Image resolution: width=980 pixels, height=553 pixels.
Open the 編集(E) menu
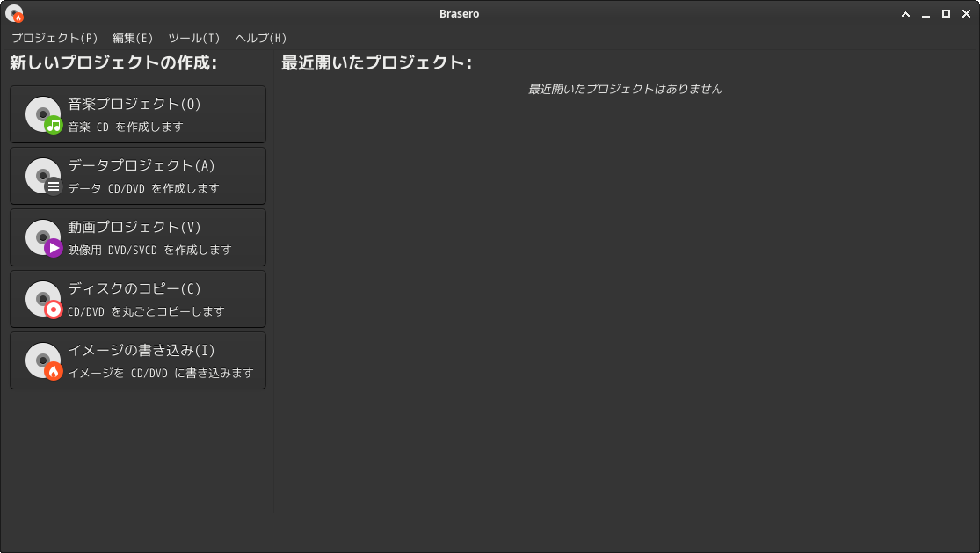133,38
